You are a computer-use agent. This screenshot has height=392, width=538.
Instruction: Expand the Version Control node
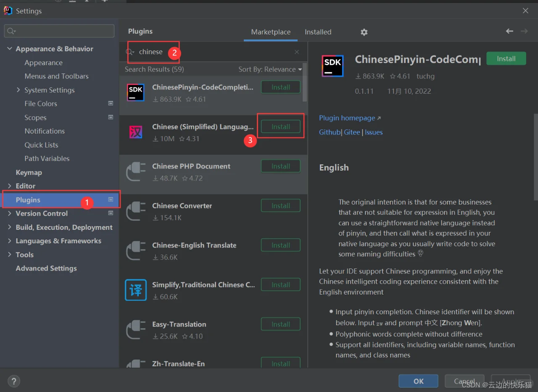[x=10, y=213]
